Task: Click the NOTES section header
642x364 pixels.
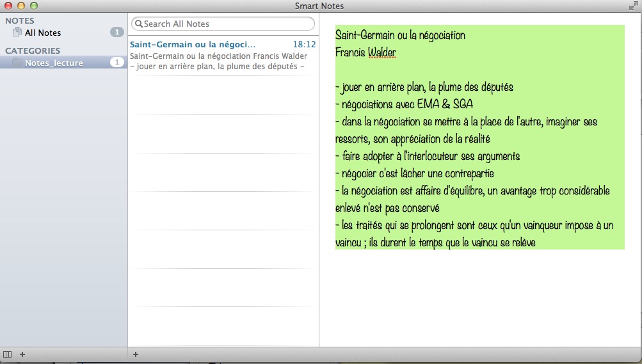Action: (x=20, y=20)
